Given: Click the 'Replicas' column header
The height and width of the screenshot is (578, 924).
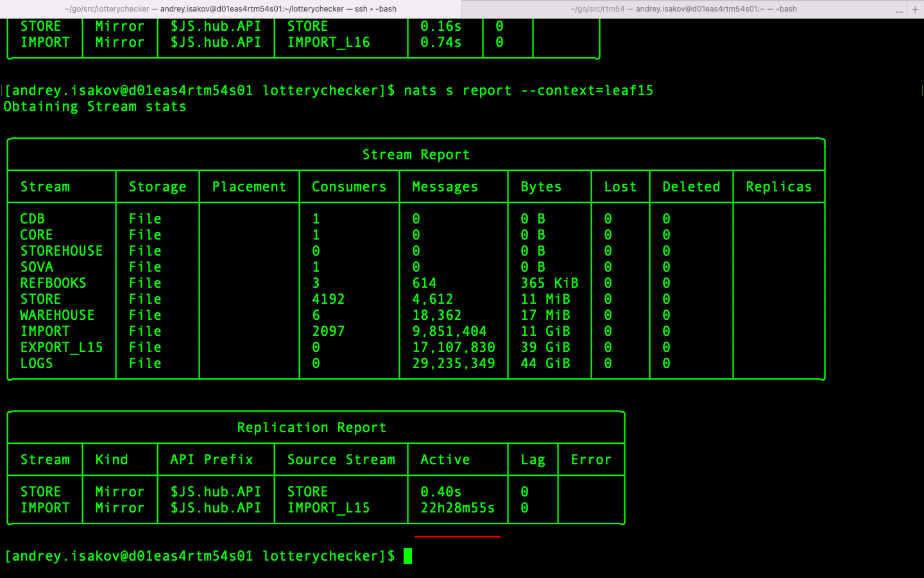Looking at the screenshot, I should coord(778,187).
